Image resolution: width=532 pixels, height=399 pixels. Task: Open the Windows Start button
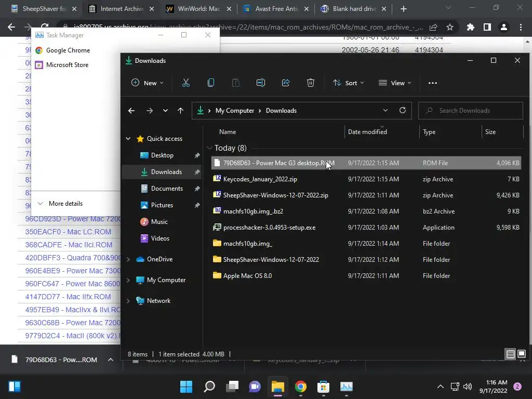186,387
